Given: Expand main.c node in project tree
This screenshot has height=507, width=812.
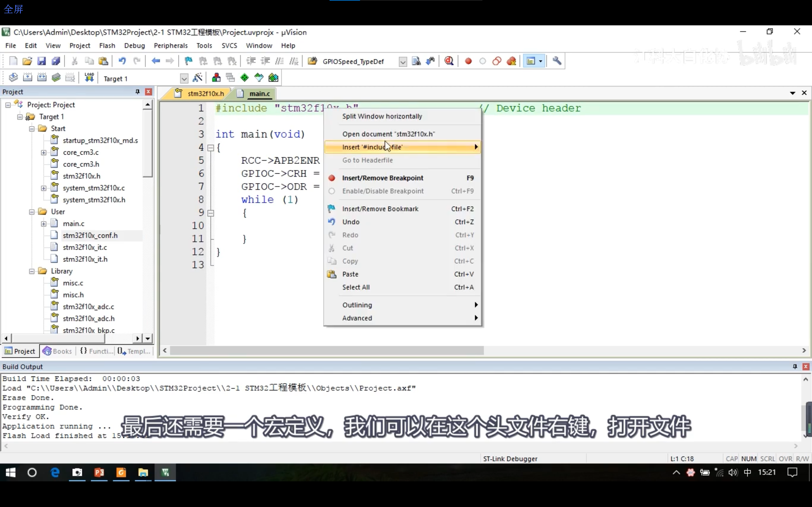Looking at the screenshot, I should click(44, 224).
